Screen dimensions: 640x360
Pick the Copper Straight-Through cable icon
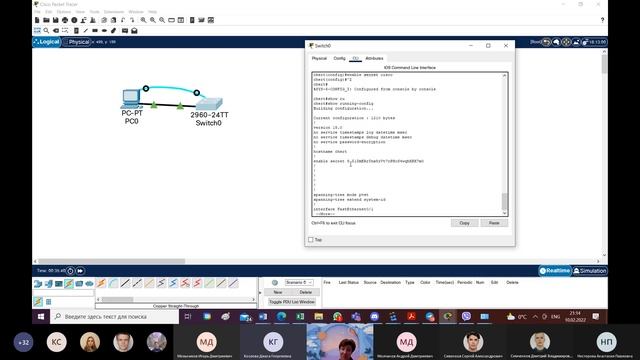click(125, 283)
